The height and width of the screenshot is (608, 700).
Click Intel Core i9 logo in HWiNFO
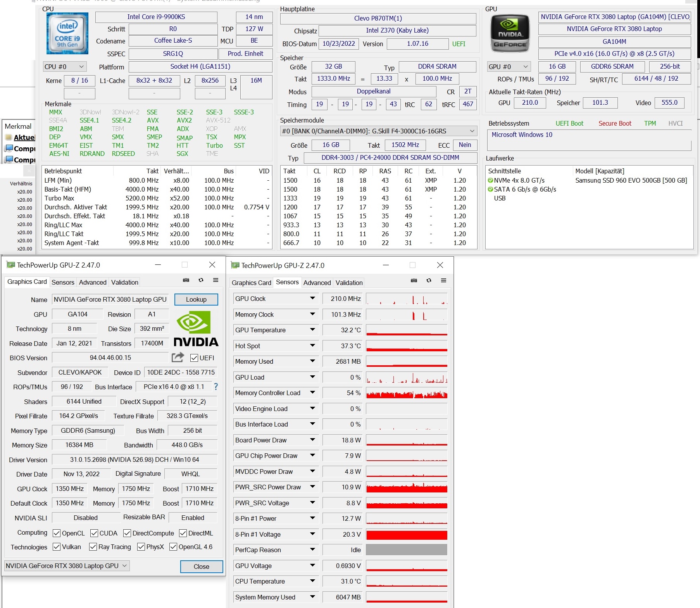pyautogui.click(x=67, y=33)
